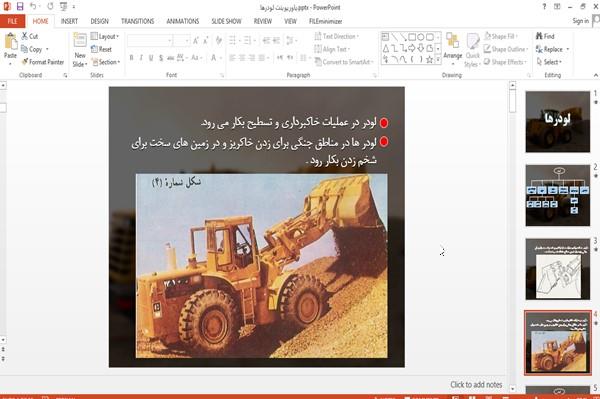Select the rectangle shape in gallery
The image size is (600, 399).
tap(412, 37)
